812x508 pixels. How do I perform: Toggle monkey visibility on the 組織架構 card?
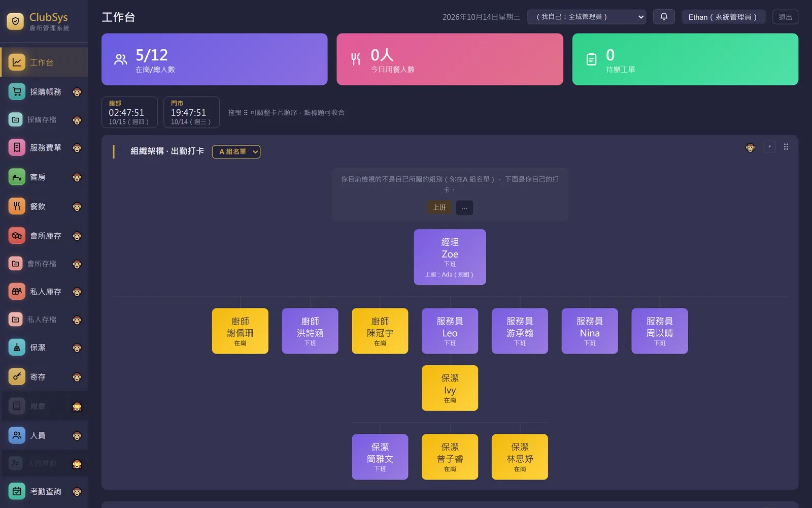pos(750,147)
